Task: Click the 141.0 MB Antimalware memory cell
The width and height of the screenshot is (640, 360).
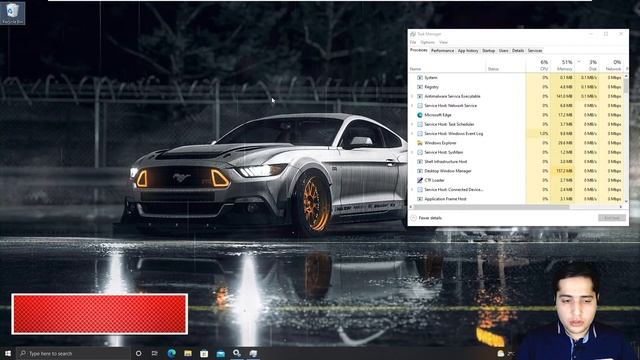Action: 563,96
